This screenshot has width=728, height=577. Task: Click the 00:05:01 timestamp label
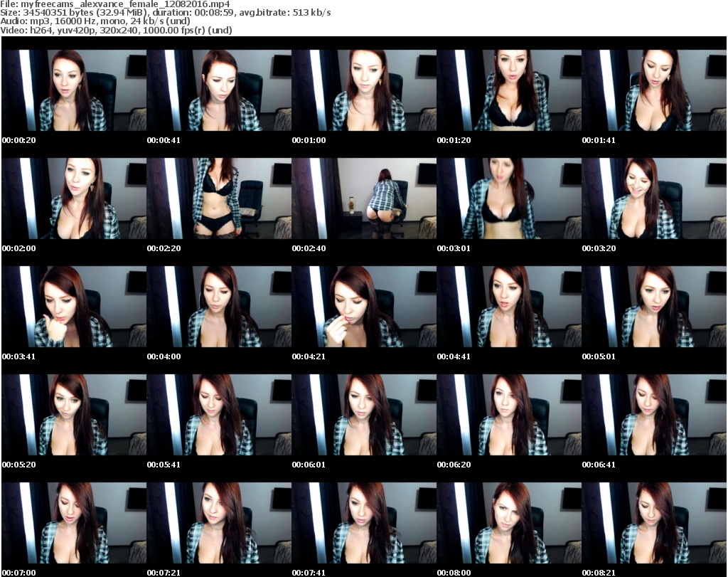pos(599,356)
